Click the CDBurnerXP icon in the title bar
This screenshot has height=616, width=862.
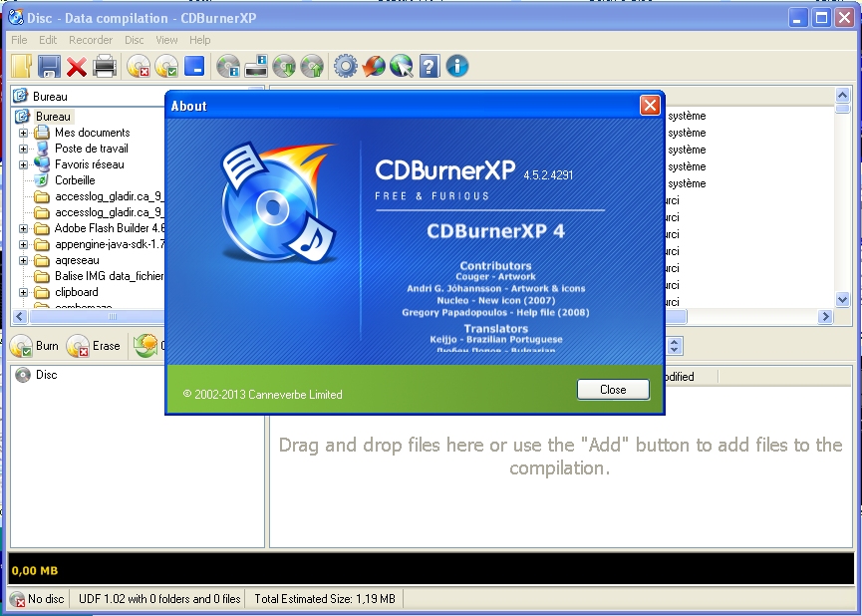click(16, 18)
